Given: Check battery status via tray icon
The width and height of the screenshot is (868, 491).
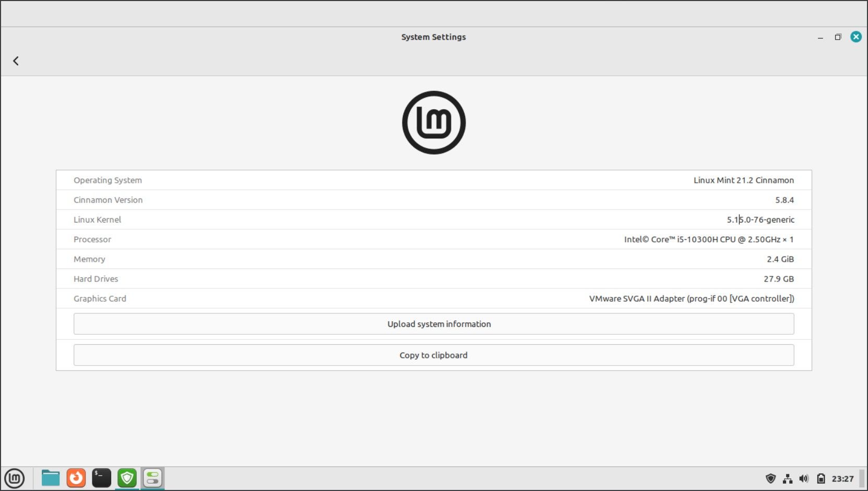Looking at the screenshot, I should click(821, 478).
